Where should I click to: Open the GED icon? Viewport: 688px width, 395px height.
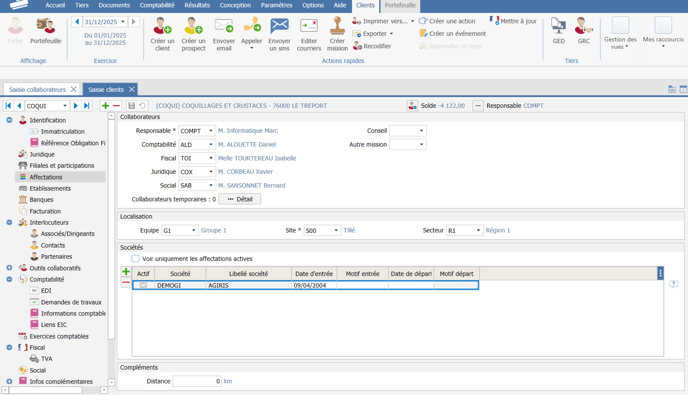558,26
